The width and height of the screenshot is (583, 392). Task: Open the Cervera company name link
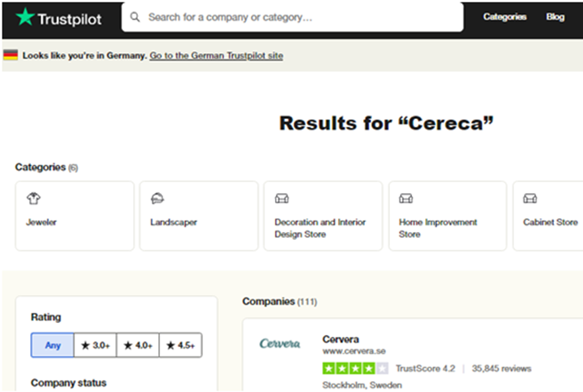(341, 339)
